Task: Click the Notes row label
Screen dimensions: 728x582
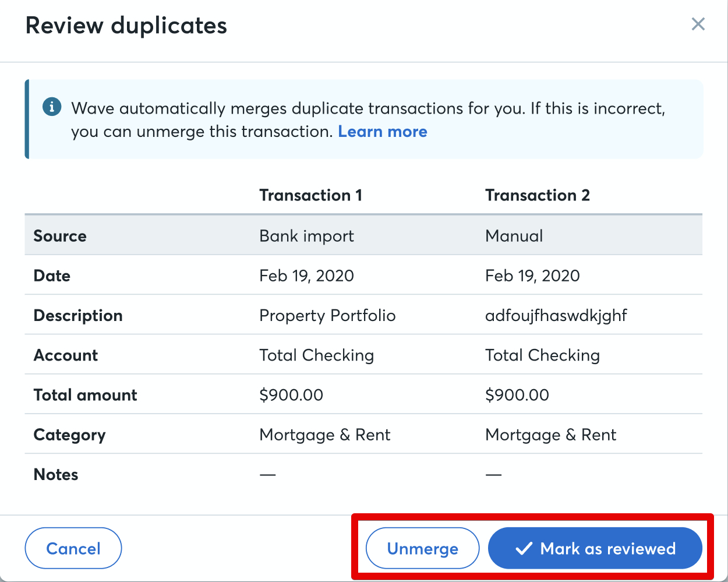Action: point(56,475)
